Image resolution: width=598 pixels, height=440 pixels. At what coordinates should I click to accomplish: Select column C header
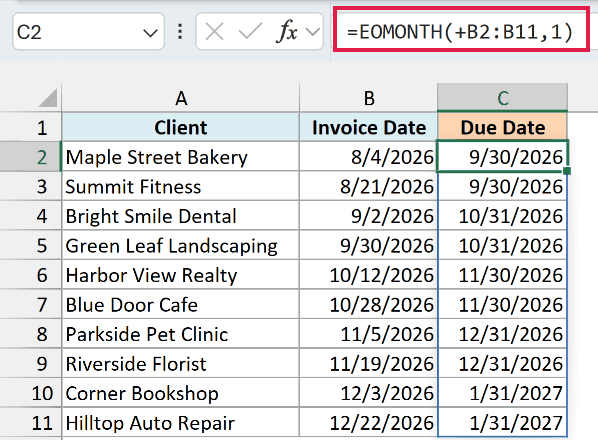(503, 98)
